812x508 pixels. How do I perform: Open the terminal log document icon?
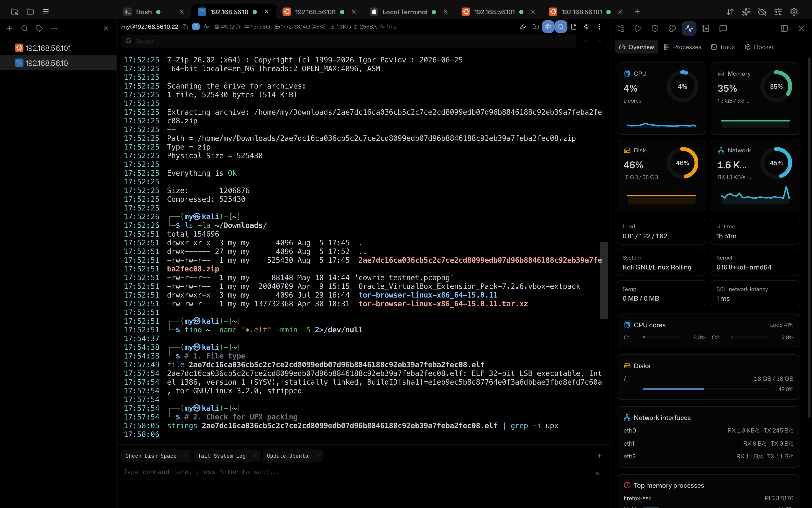tap(574, 27)
